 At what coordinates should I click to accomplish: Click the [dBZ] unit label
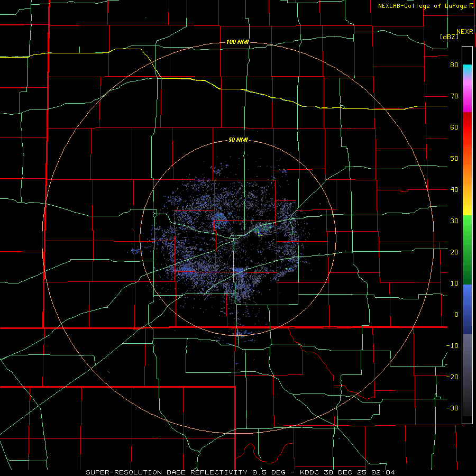tap(449, 37)
